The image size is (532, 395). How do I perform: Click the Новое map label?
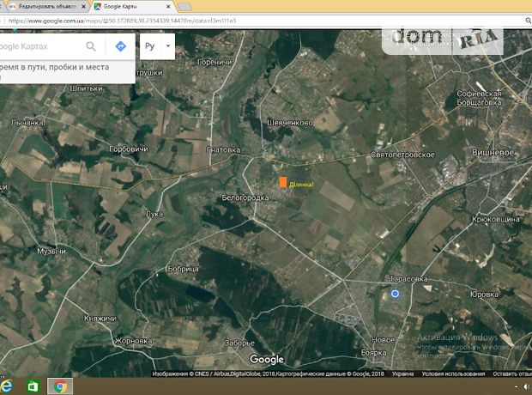pyautogui.click(x=383, y=340)
